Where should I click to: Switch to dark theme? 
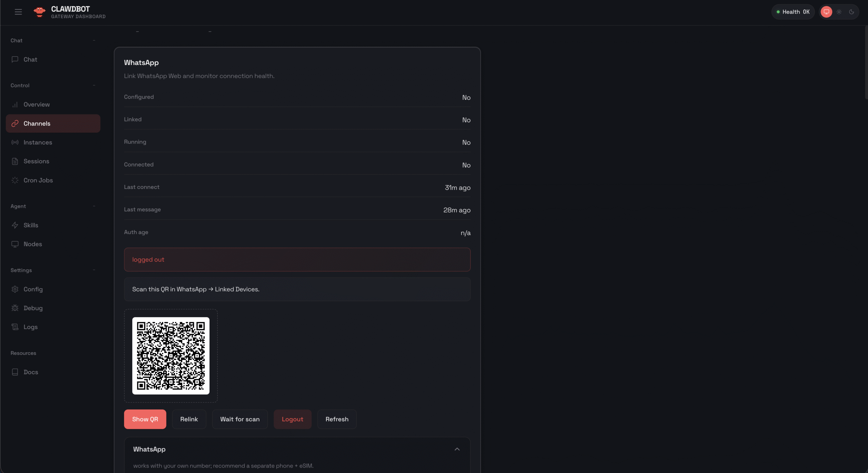tap(851, 12)
